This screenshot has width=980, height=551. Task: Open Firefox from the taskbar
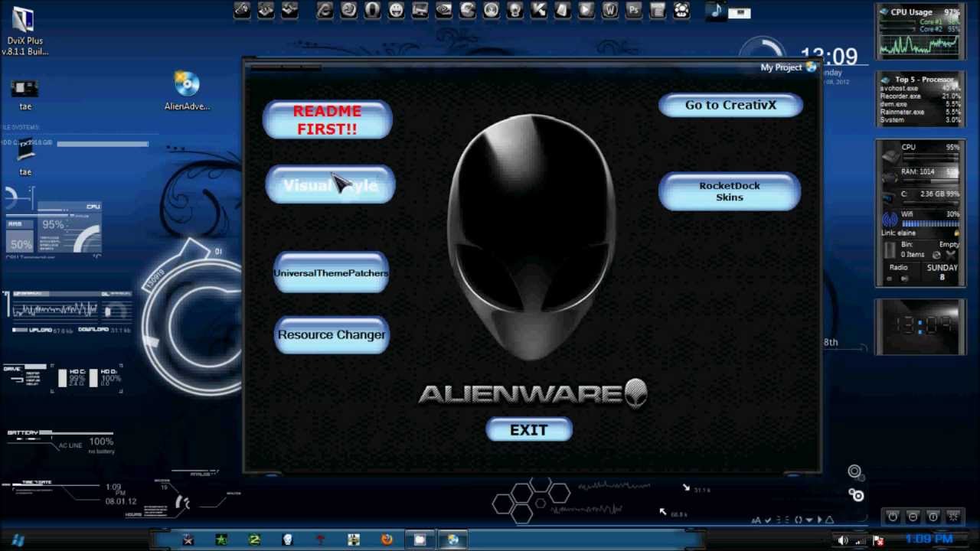pos(387,540)
